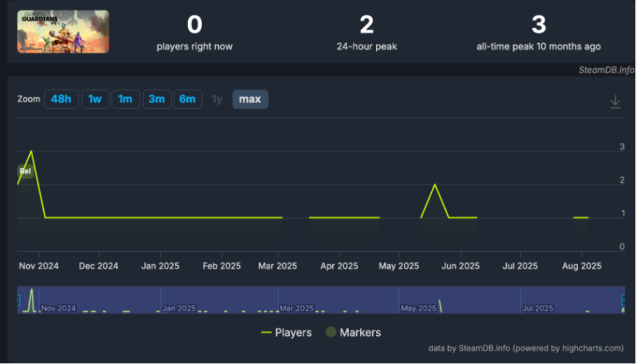Click the 'Dec 2024' x-axis label
The height and width of the screenshot is (364, 636).
[x=99, y=266]
